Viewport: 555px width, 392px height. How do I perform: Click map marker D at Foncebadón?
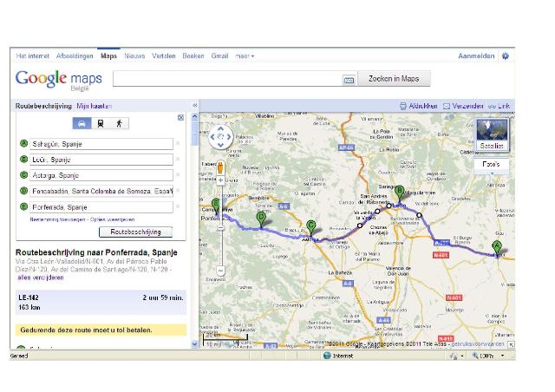click(x=261, y=219)
